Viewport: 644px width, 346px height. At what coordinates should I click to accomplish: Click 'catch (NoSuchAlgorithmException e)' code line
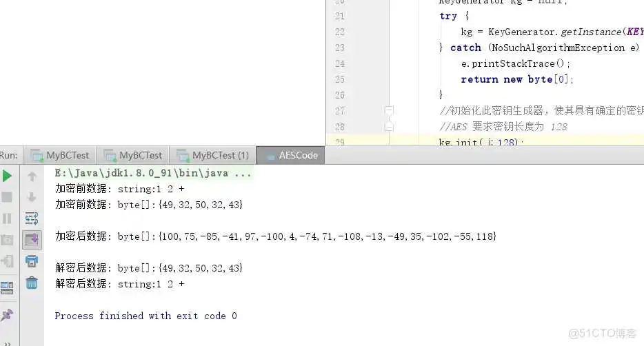coord(539,48)
